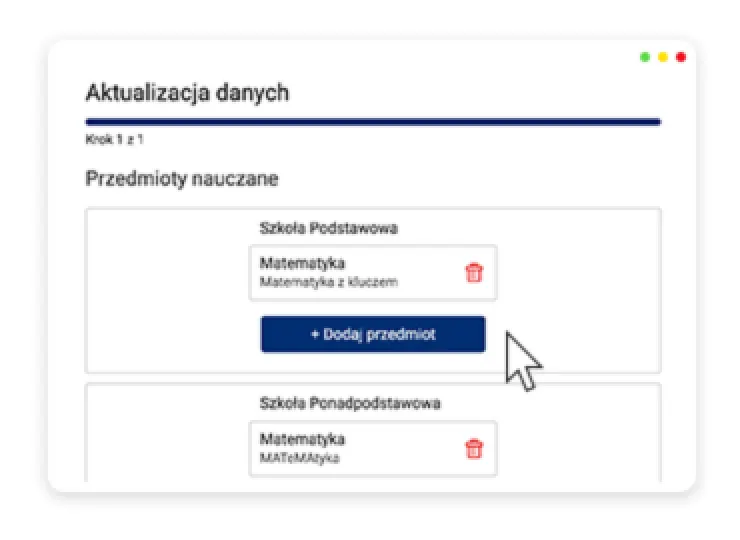This screenshot has height=540, width=740.
Task: Click the Szkoła Podstawowa section heading
Action: [x=328, y=228]
